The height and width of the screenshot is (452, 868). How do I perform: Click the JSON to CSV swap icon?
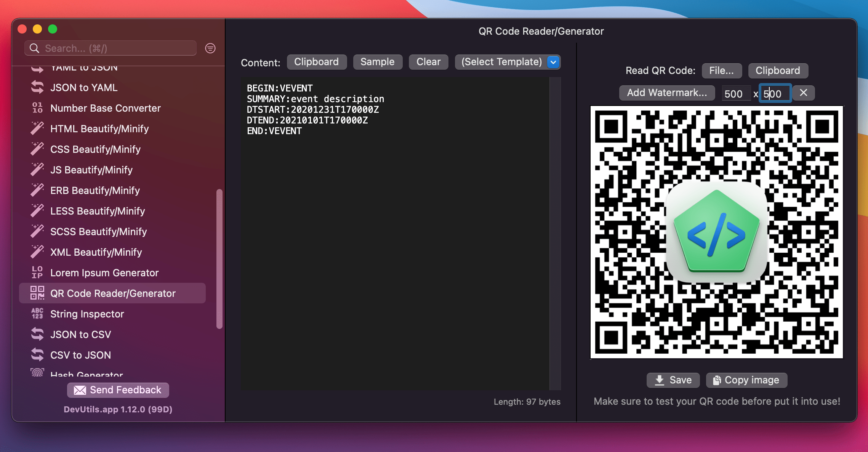point(37,334)
